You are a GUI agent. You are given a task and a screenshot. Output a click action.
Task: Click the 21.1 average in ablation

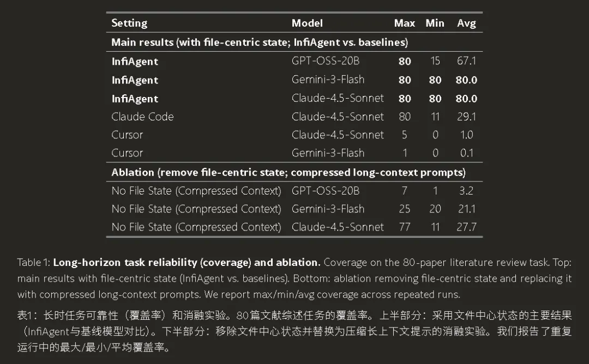pyautogui.click(x=466, y=209)
